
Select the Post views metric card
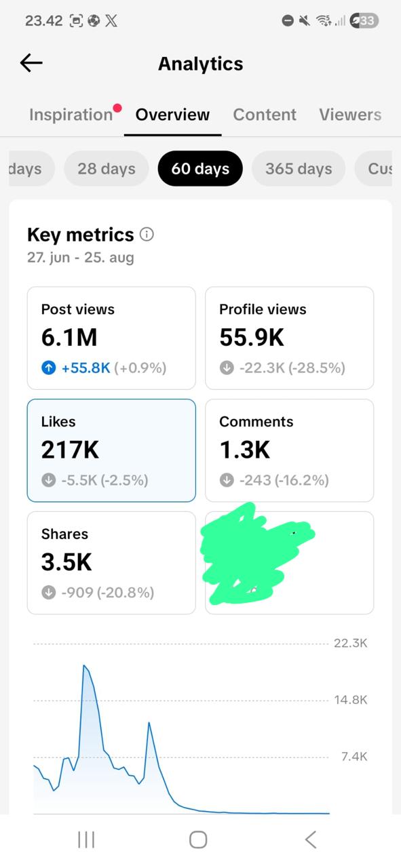point(111,338)
